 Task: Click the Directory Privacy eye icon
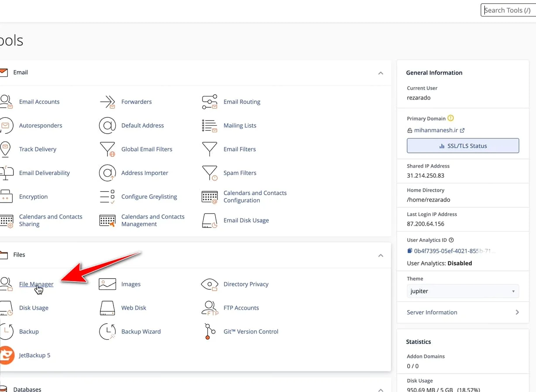[210, 284]
